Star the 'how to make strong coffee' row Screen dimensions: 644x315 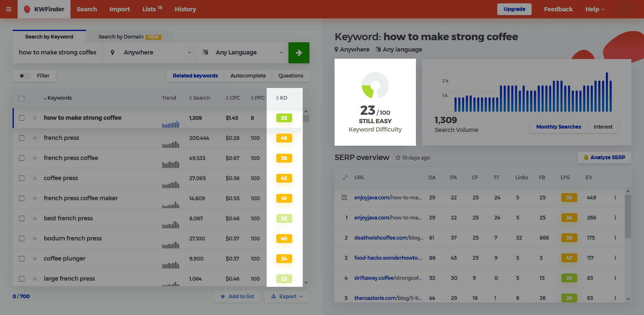[x=35, y=118]
